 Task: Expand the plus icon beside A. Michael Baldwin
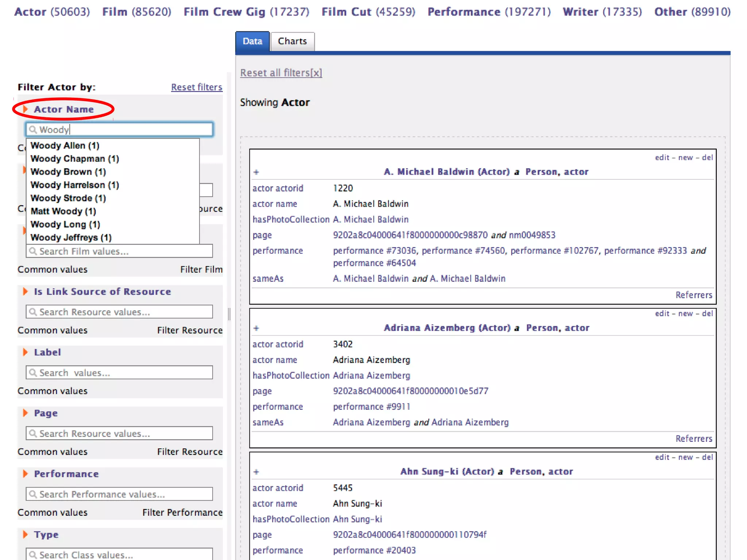[x=256, y=172]
